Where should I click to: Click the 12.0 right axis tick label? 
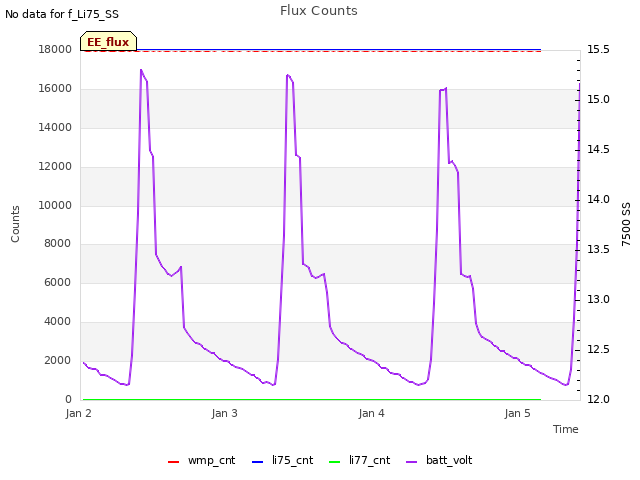[598, 399]
